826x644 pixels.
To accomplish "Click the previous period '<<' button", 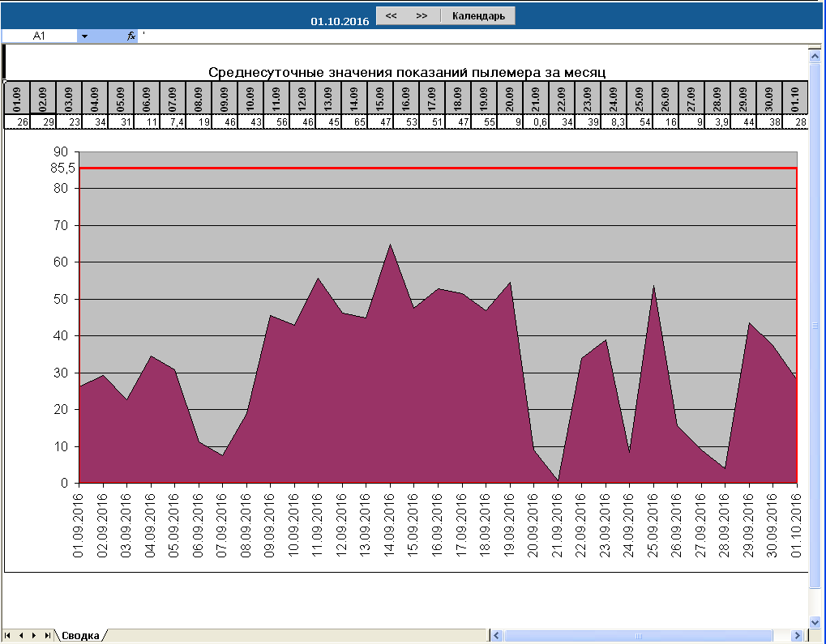I will click(x=391, y=16).
